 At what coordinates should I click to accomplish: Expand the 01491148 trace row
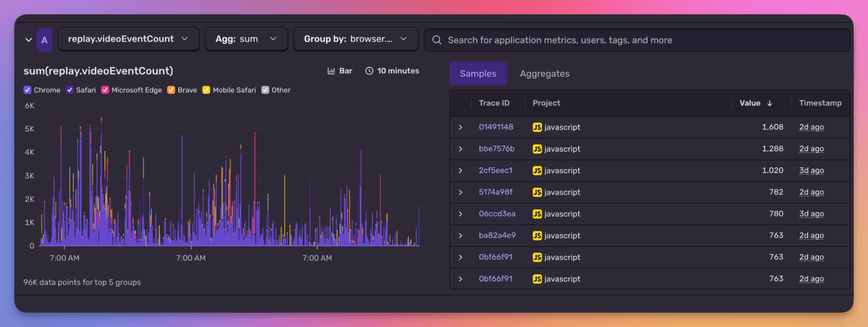coord(460,127)
